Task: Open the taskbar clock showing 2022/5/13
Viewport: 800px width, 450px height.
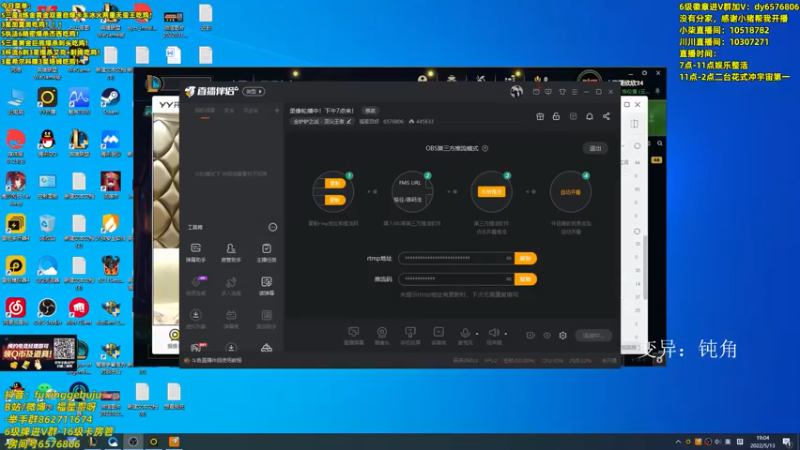Action: 763,442
